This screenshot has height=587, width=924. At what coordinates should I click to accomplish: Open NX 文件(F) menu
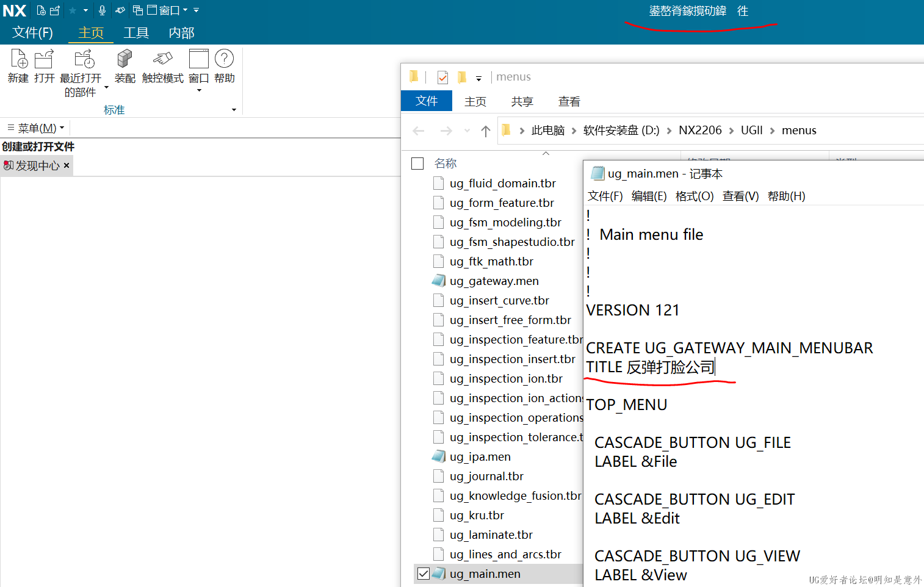pyautogui.click(x=33, y=32)
